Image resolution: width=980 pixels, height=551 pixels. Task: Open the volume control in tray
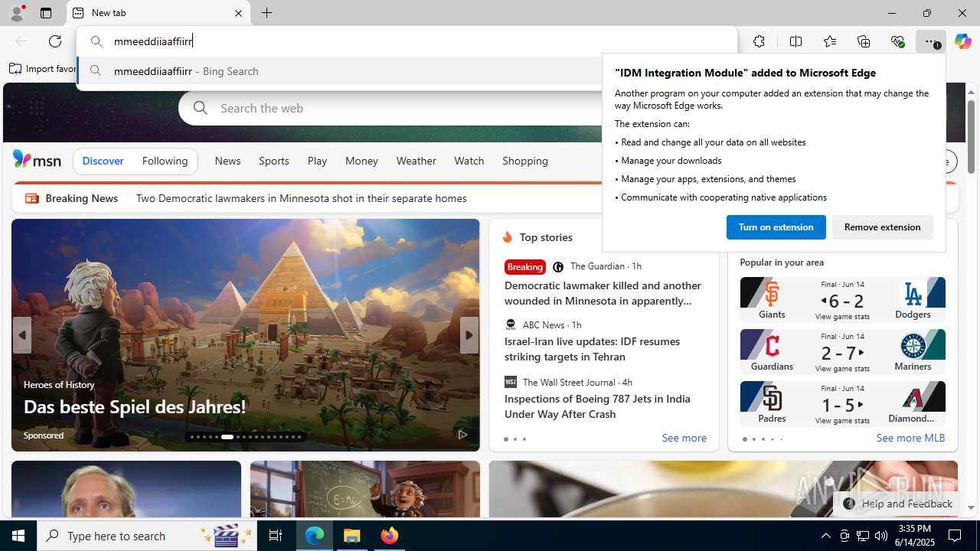click(x=880, y=536)
